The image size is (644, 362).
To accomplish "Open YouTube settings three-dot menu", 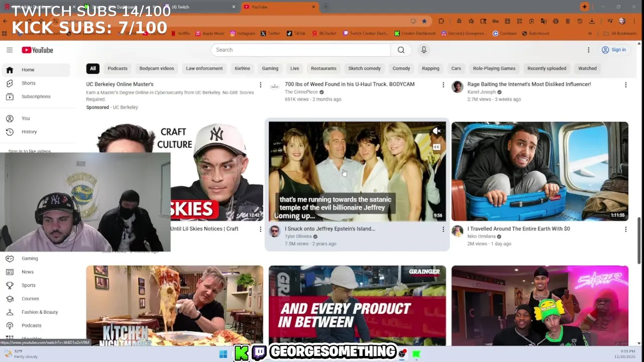I will 588,50.
